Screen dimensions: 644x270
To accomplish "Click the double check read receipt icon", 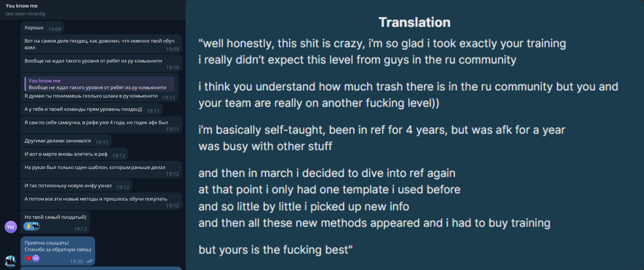I will point(90,261).
